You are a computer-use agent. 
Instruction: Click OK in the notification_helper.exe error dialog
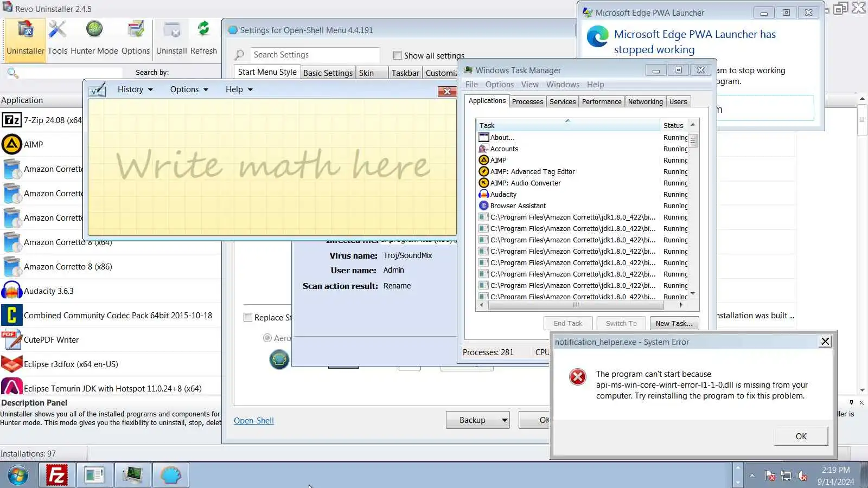click(x=801, y=436)
